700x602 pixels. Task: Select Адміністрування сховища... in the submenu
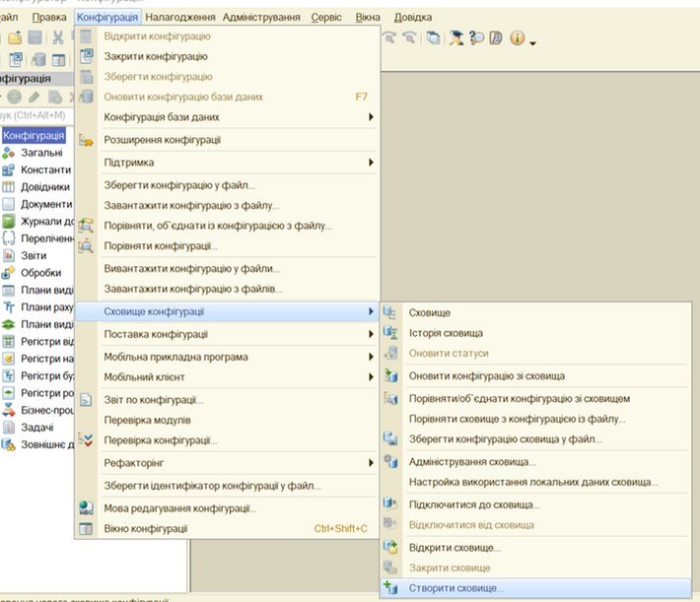[x=472, y=461]
